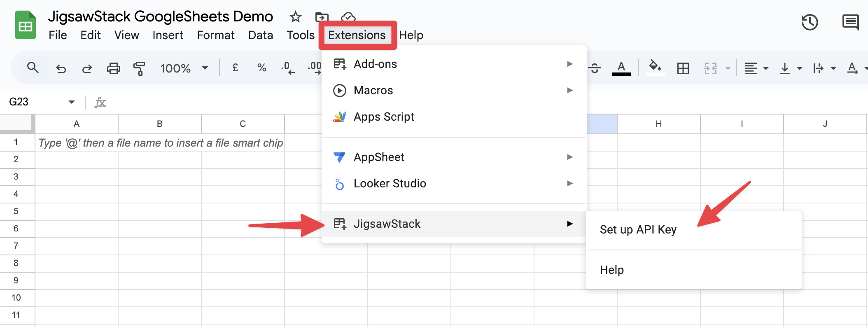This screenshot has height=327, width=868.
Task: Format as currency with pound icon
Action: [x=236, y=68]
